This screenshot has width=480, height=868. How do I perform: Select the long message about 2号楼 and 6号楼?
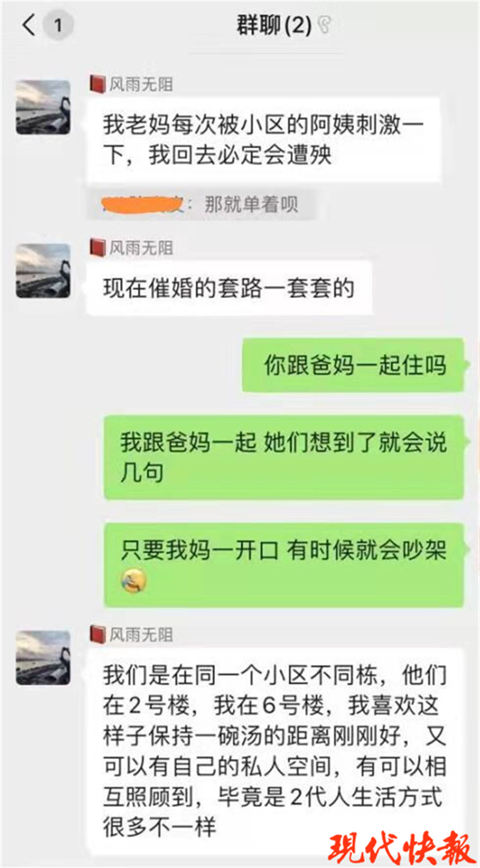[x=275, y=752]
